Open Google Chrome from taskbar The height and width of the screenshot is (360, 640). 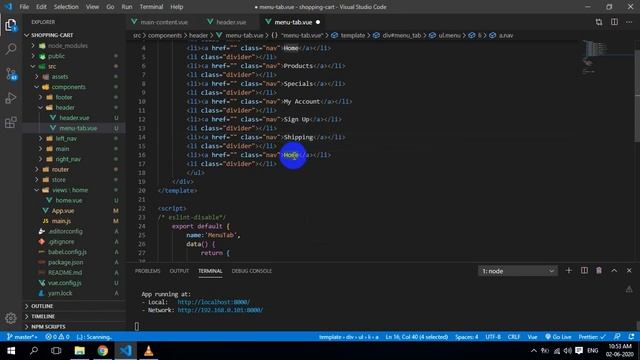point(102,351)
